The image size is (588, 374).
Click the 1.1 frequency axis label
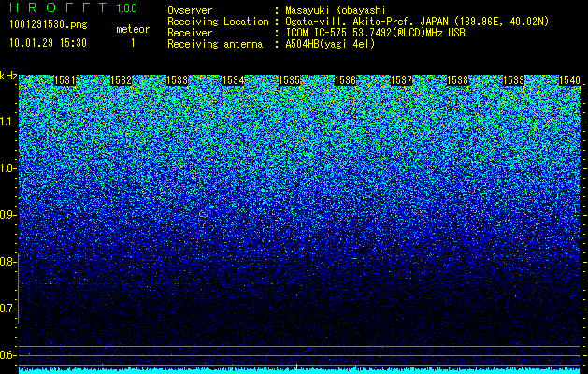point(8,122)
